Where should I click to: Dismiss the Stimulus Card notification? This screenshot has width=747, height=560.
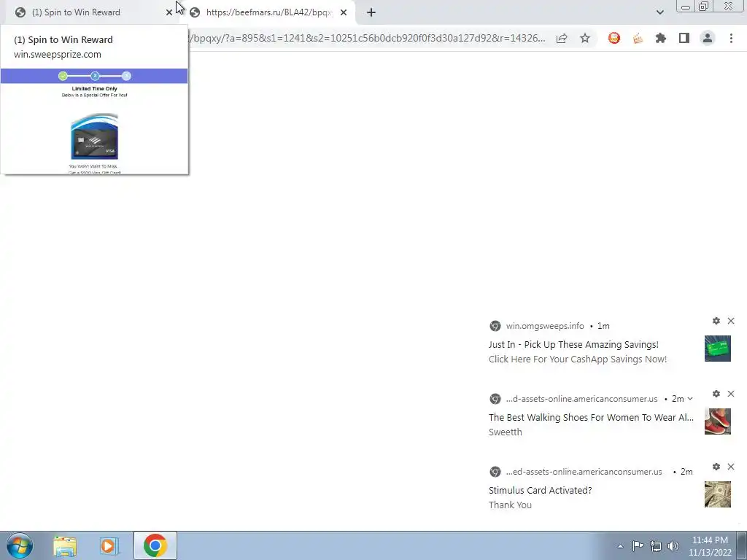[x=731, y=467]
